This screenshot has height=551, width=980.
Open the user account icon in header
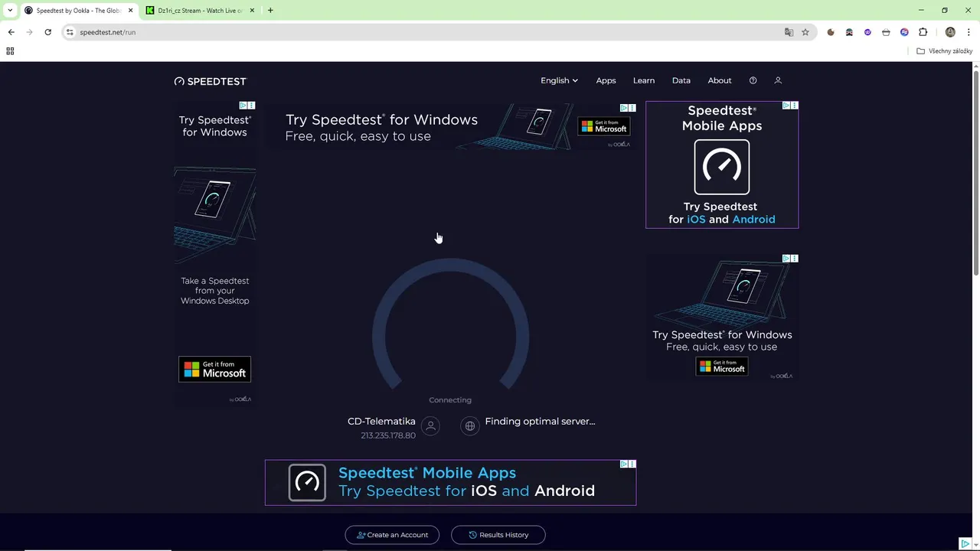point(778,80)
